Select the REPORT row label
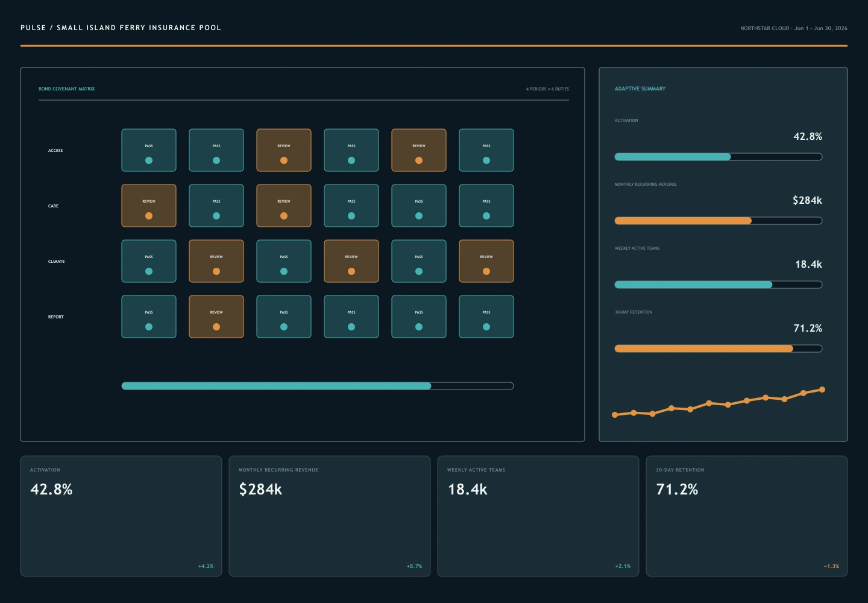Screen dimensions: 868x603 [x=56, y=317]
